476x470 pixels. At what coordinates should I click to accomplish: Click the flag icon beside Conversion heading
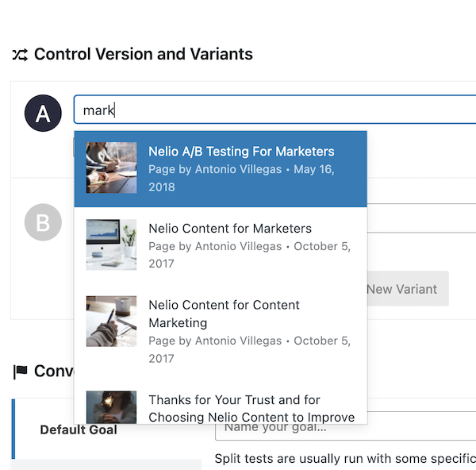(21, 372)
